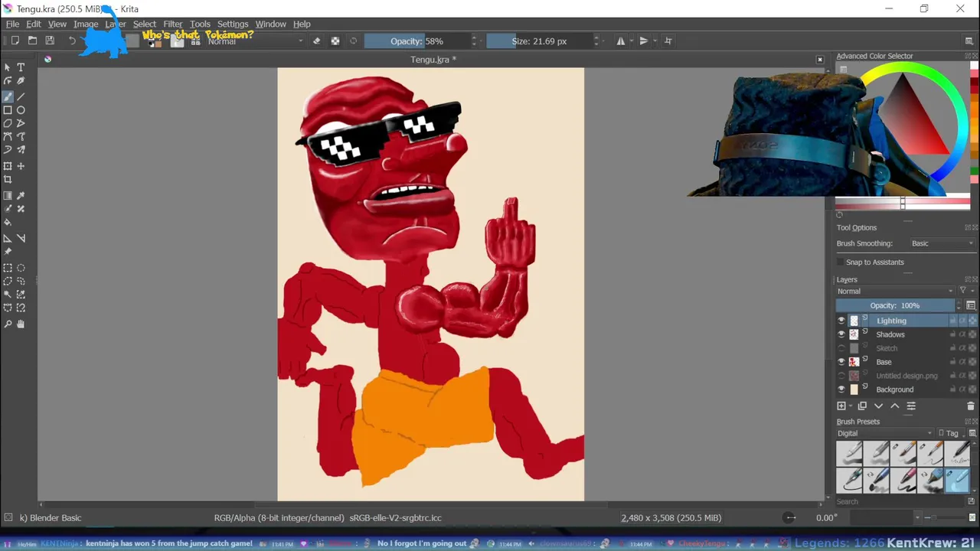Viewport: 980px width, 551px height.
Task: Select the Transform tool
Action: click(x=8, y=166)
